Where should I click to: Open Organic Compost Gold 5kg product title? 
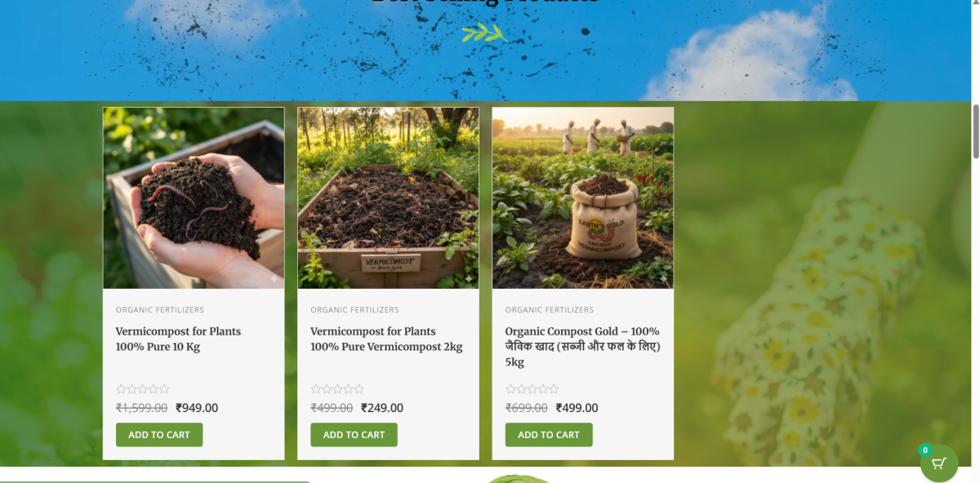tap(582, 347)
